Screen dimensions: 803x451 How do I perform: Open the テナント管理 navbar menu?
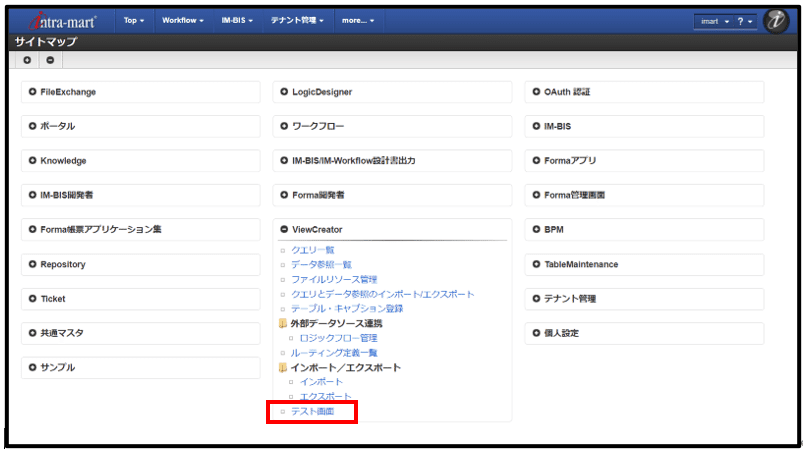297,20
